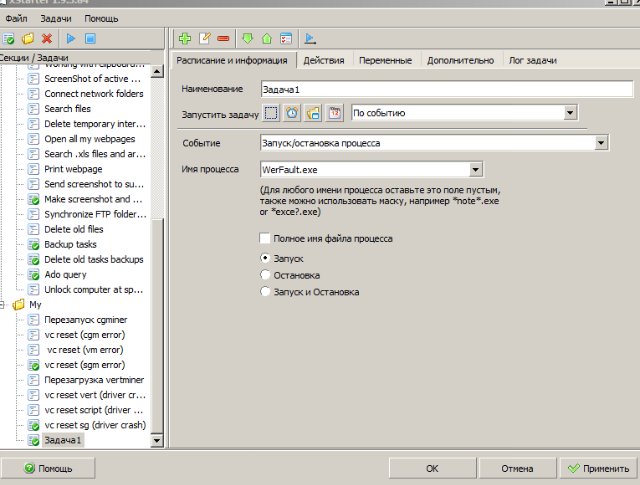Click the Применить button
Screen dimensions: 640x485
click(596, 467)
